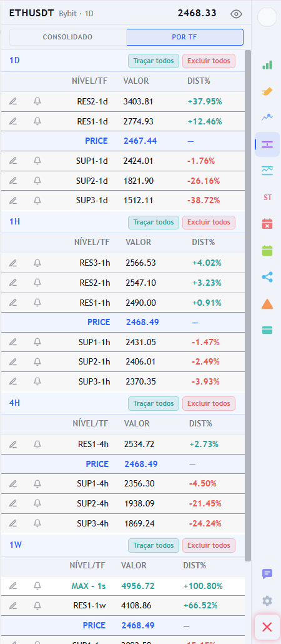Click Excluir todos in the 1H section
The height and width of the screenshot is (644, 281).
(x=209, y=222)
